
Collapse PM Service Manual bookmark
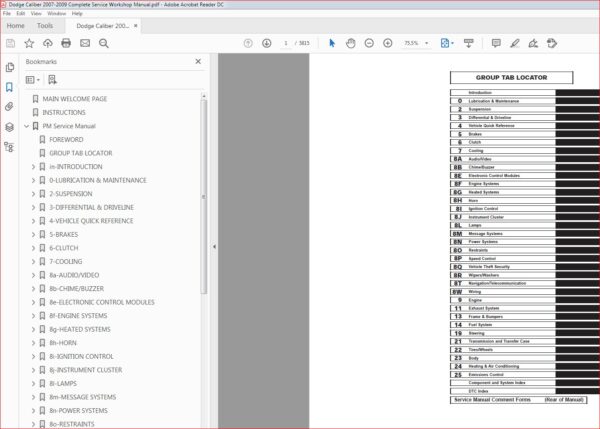[26, 126]
